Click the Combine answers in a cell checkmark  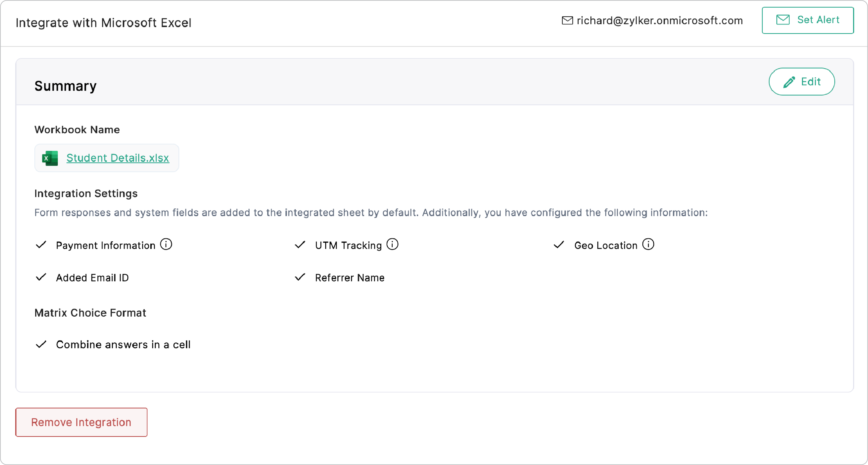(41, 344)
